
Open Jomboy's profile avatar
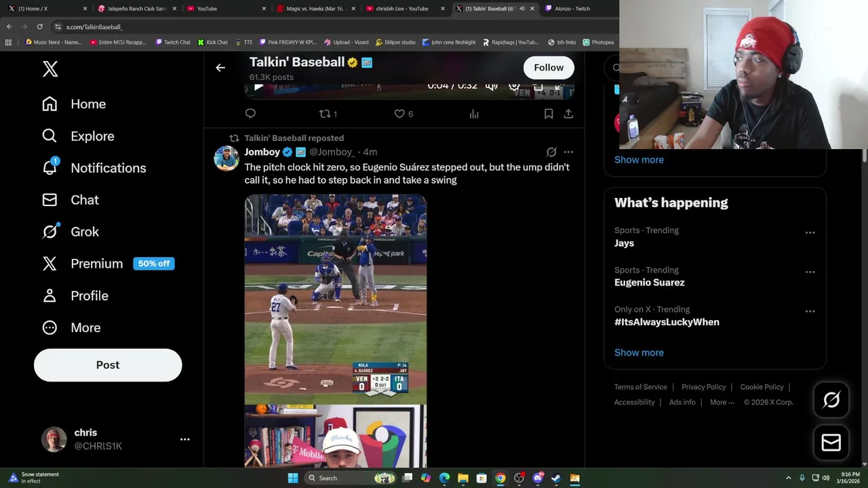(226, 159)
